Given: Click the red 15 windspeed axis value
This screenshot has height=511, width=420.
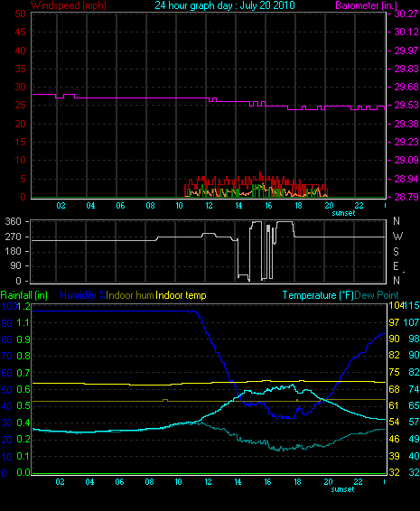Looking at the screenshot, I should coord(20,142).
